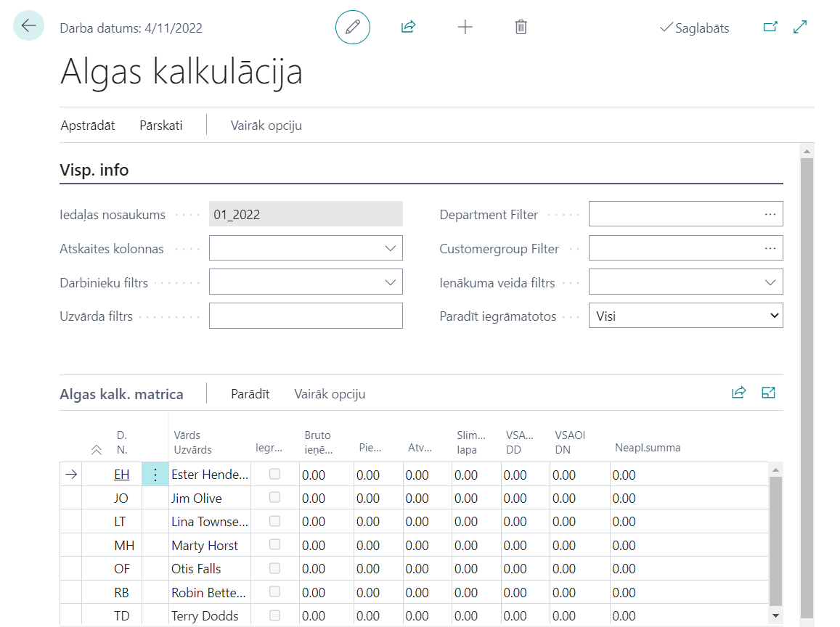The width and height of the screenshot is (840, 627).
Task: Maximize the Algas kalk. matrica section
Action: [769, 393]
